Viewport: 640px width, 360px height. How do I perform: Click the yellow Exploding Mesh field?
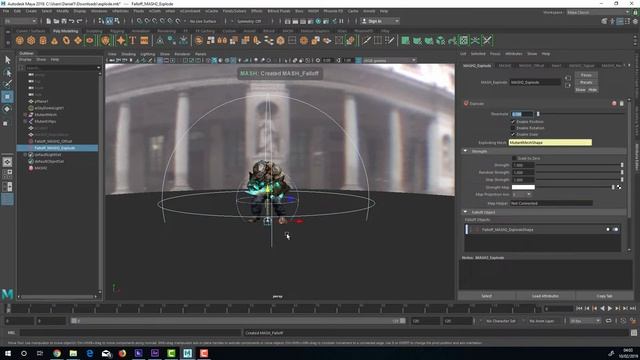click(x=550, y=142)
